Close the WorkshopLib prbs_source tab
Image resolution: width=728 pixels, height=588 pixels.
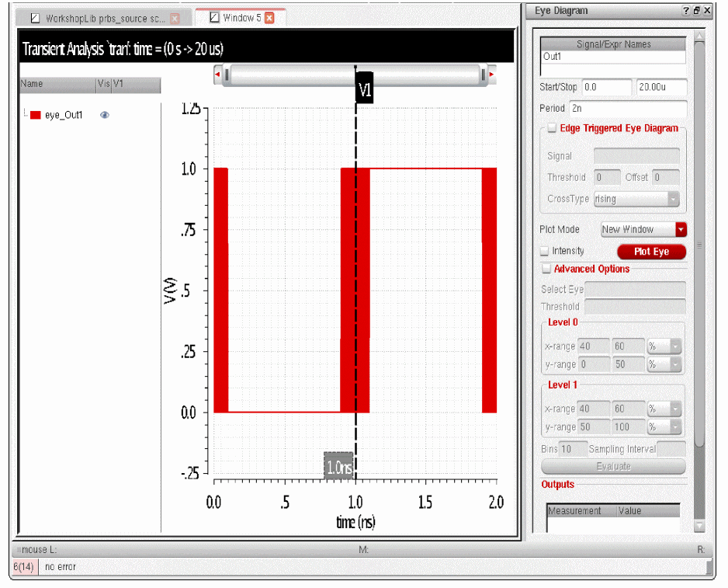(x=175, y=19)
